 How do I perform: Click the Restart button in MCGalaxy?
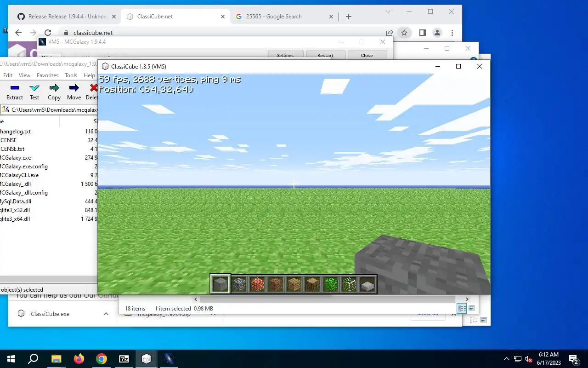(x=325, y=55)
